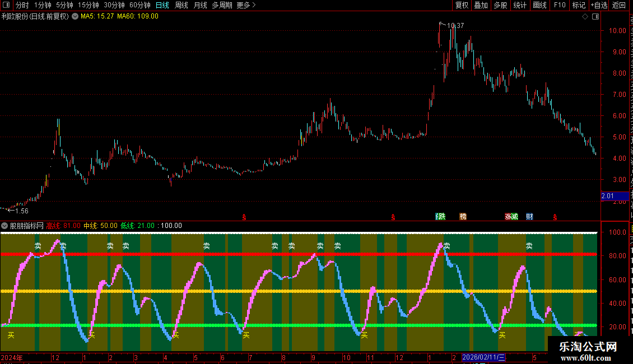Toggle the left panel icon in top bar

pos(6,5)
